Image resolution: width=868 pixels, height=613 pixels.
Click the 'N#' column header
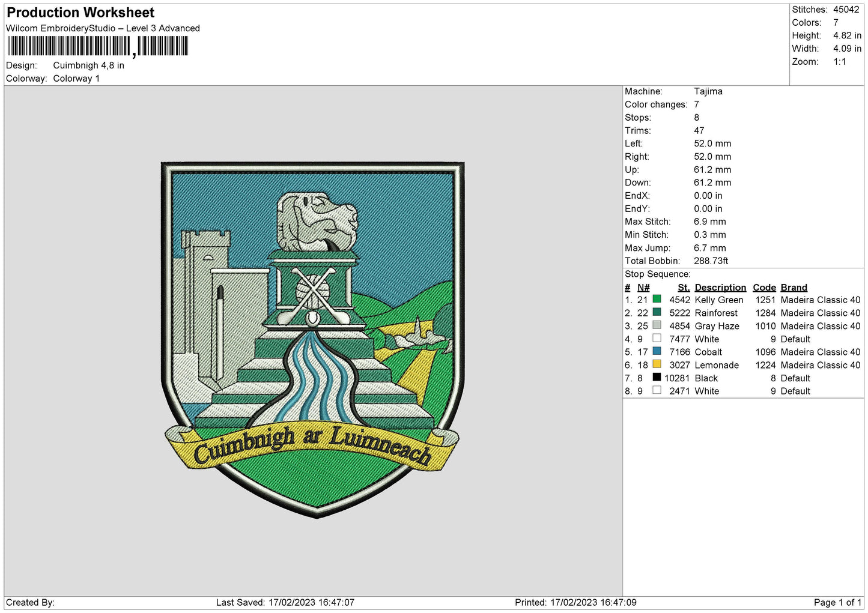tap(643, 288)
